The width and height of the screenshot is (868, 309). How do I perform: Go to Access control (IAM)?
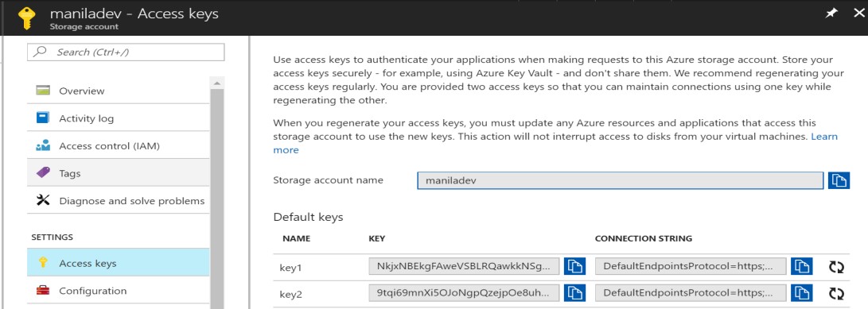[x=119, y=146]
